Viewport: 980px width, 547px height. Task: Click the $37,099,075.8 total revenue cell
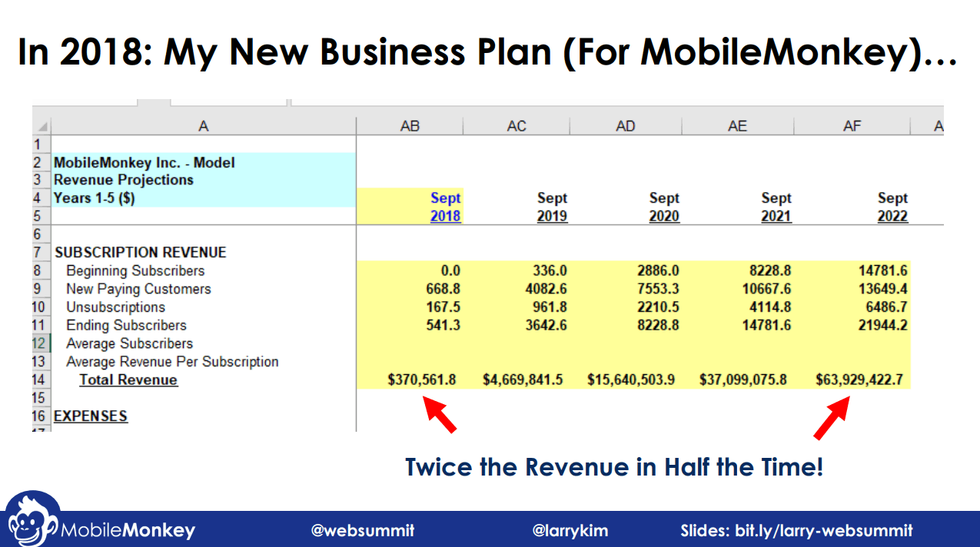(x=737, y=380)
